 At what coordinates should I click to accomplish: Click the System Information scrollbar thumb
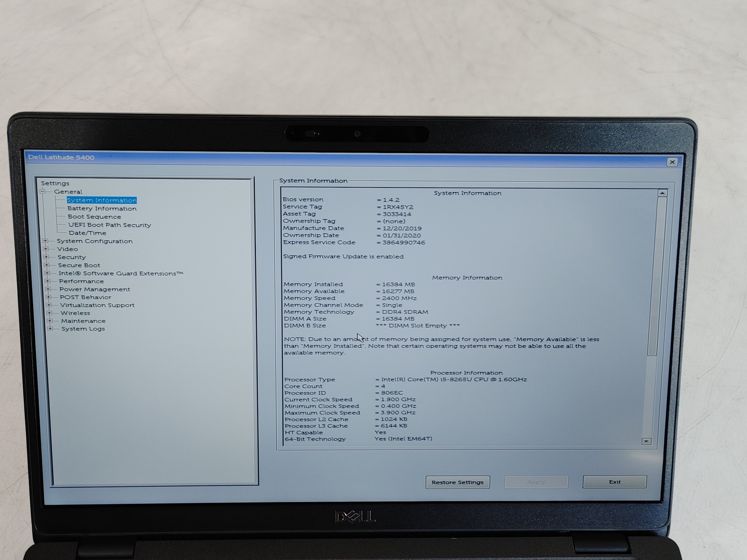[x=657, y=275]
